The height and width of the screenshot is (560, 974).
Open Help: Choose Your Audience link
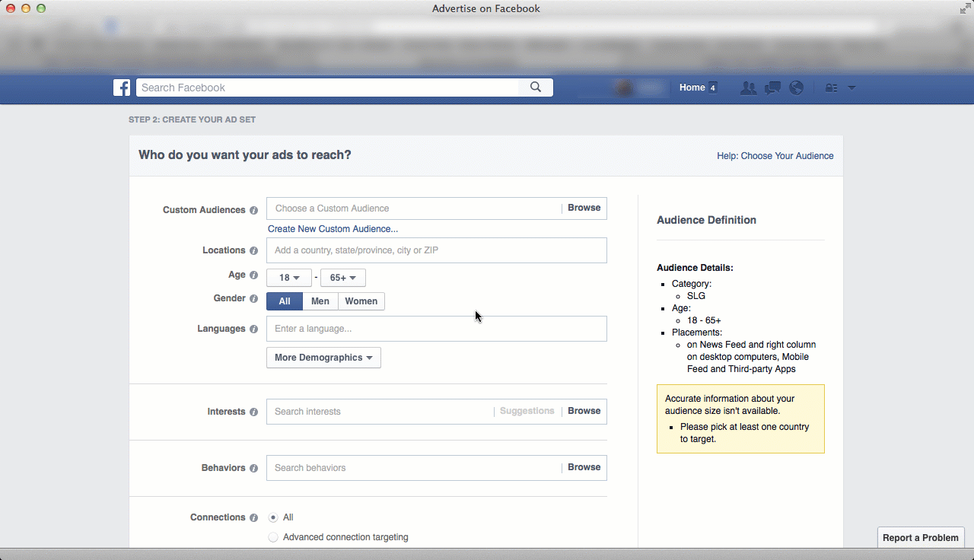pyautogui.click(x=775, y=156)
